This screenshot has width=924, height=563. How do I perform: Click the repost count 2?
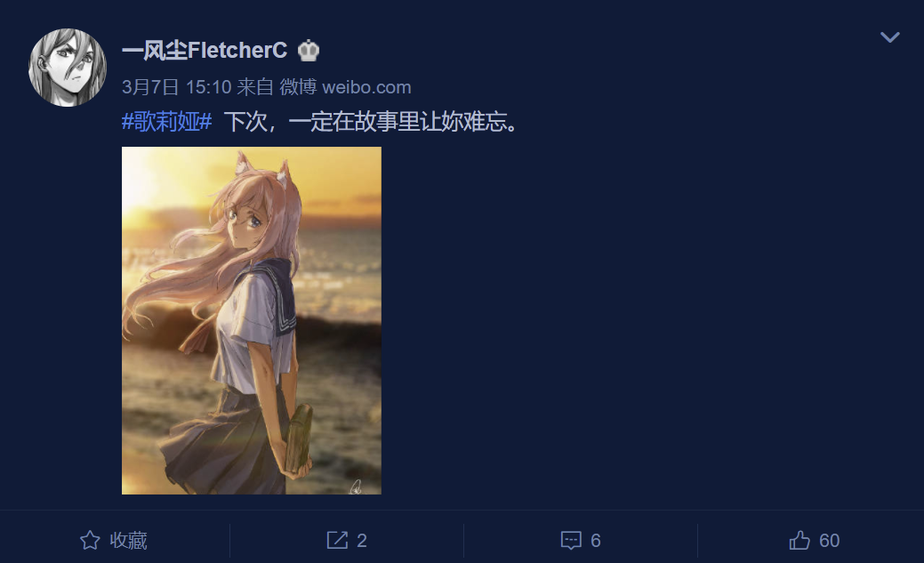click(362, 540)
